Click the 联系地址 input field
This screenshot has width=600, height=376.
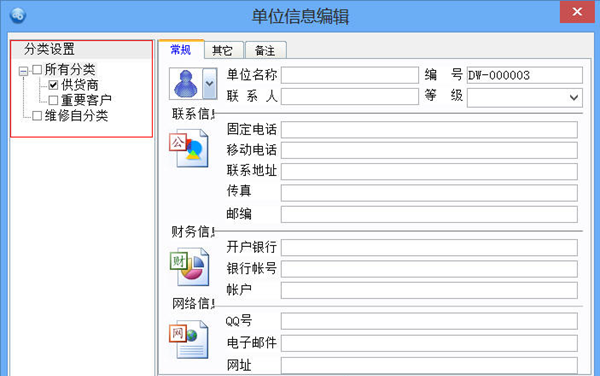(429, 171)
